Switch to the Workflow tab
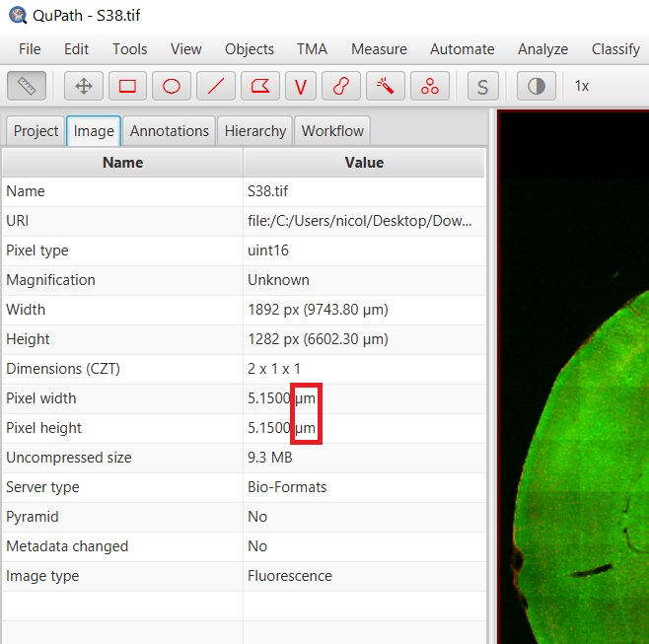This screenshot has width=649, height=644. (x=332, y=131)
